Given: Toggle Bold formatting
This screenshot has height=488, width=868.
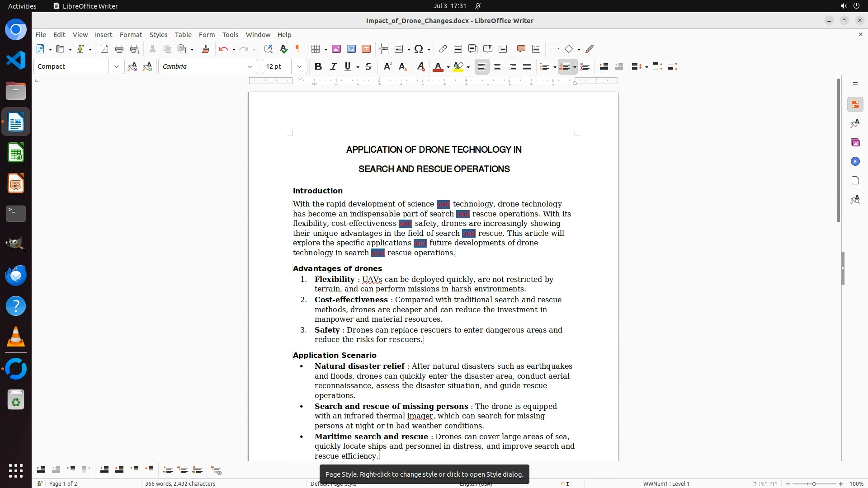Looking at the screenshot, I should point(318,67).
